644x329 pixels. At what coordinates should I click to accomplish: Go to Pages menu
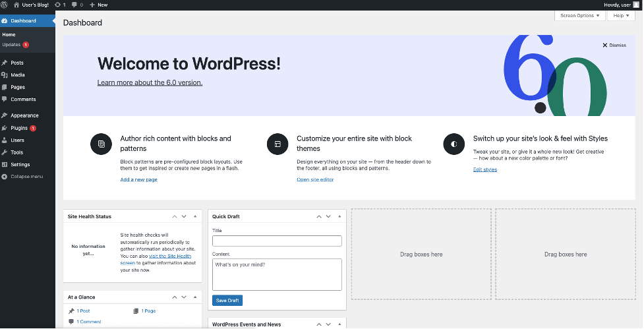point(18,87)
